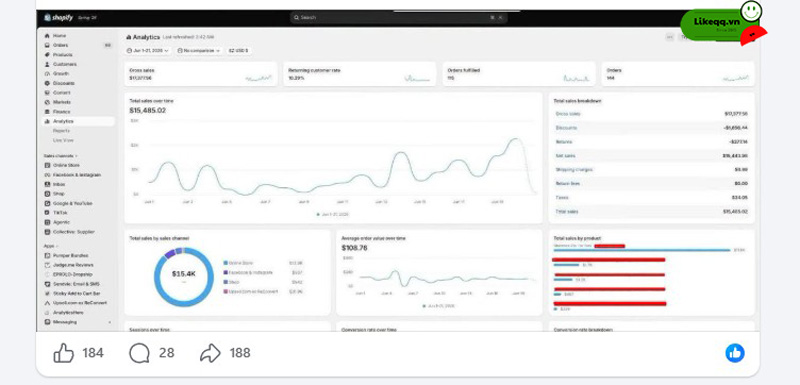
Task: Open the AnalyticsHero app
Action: pos(67,313)
